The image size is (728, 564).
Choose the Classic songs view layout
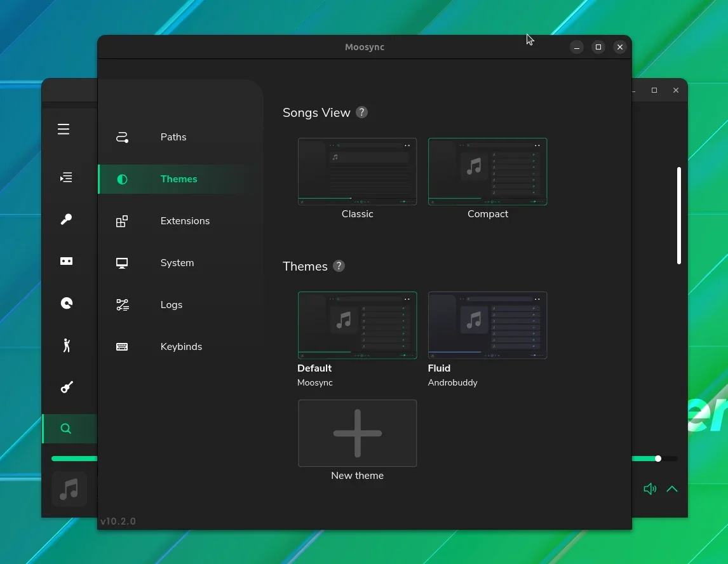click(358, 171)
